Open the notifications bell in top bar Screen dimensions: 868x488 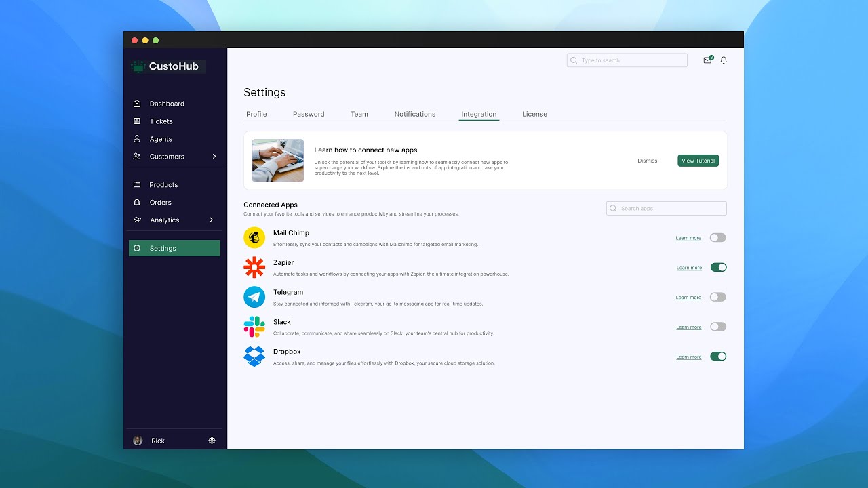click(724, 60)
